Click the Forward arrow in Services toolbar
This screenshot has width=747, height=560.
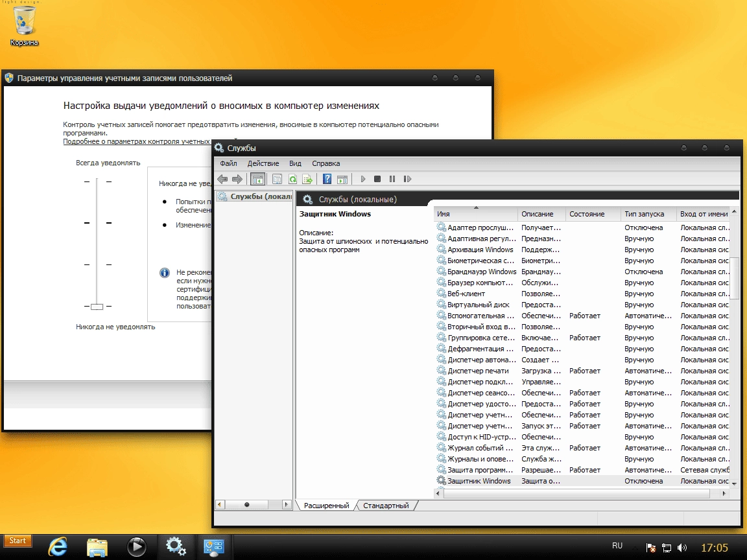(x=237, y=179)
